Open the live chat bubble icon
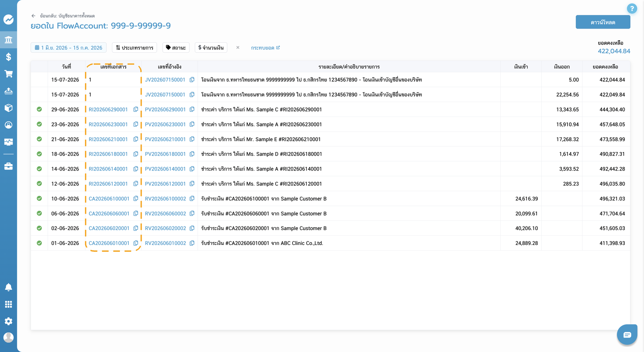Viewport: 644px width, 352px height. coord(627,335)
